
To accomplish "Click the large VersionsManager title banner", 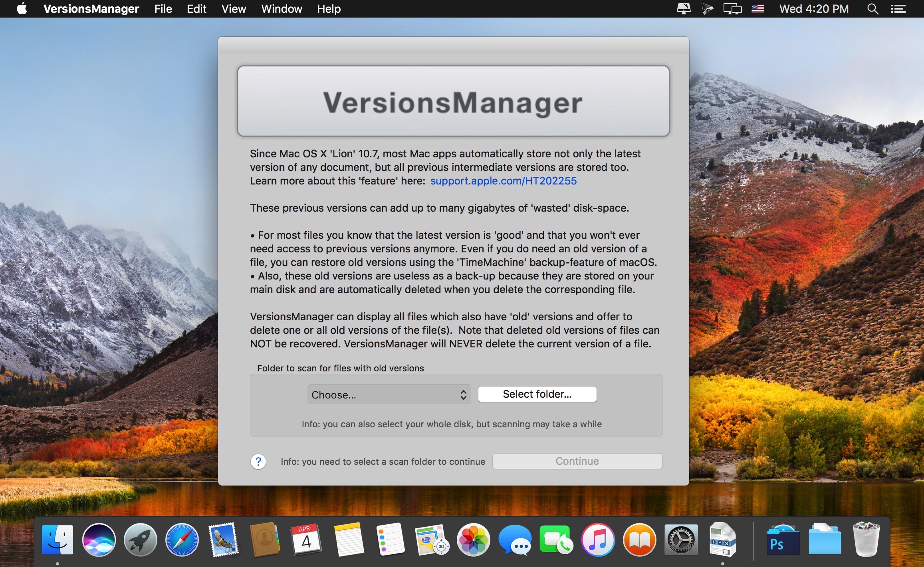I will tap(453, 101).
